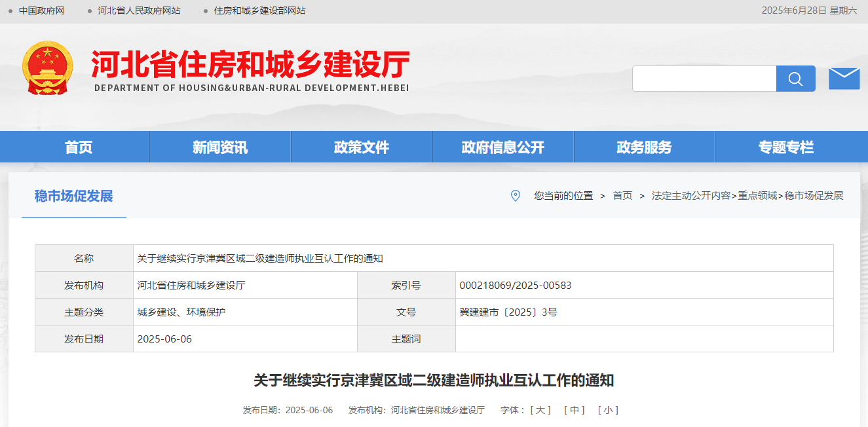
Task: Open the envelope mail icon
Action: (x=844, y=79)
